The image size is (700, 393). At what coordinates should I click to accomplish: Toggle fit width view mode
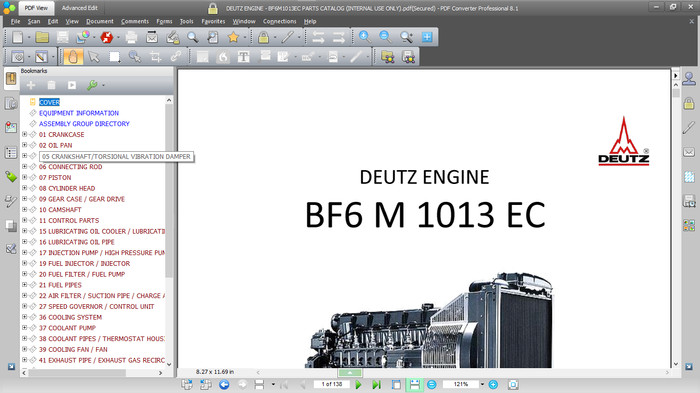point(415,385)
